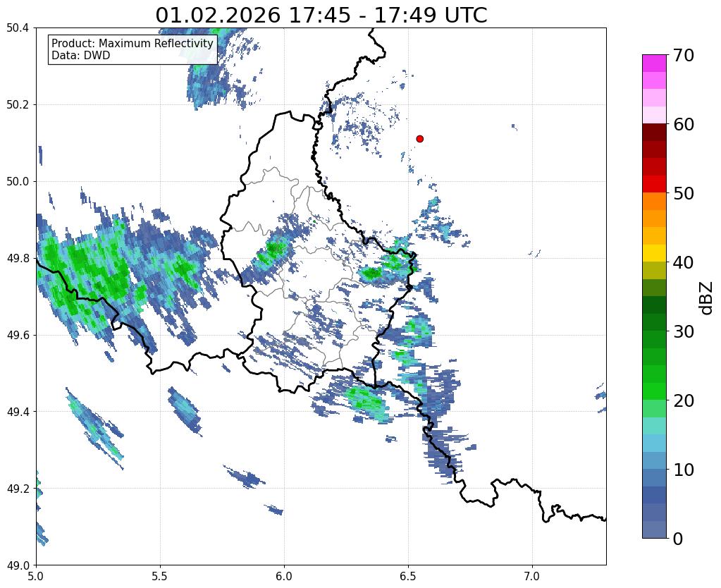Pick the yellow colorbar swatch above 40
This screenshot has height=588, width=721.
[x=654, y=253]
